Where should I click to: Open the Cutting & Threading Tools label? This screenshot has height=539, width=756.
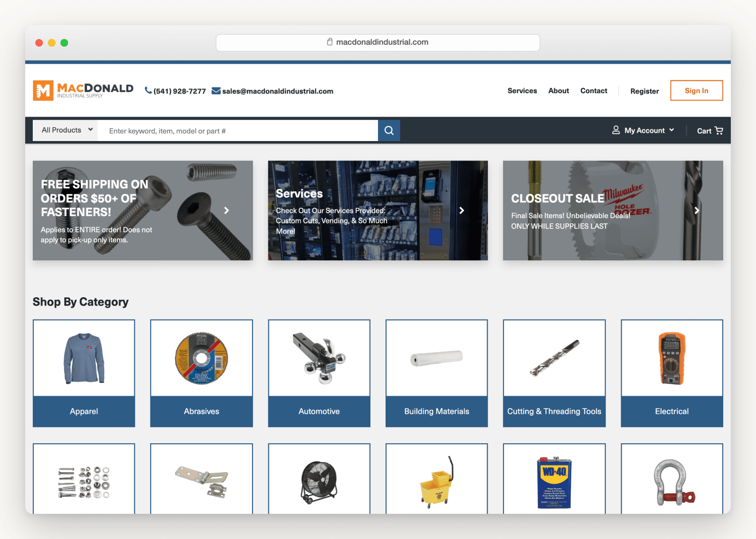554,411
